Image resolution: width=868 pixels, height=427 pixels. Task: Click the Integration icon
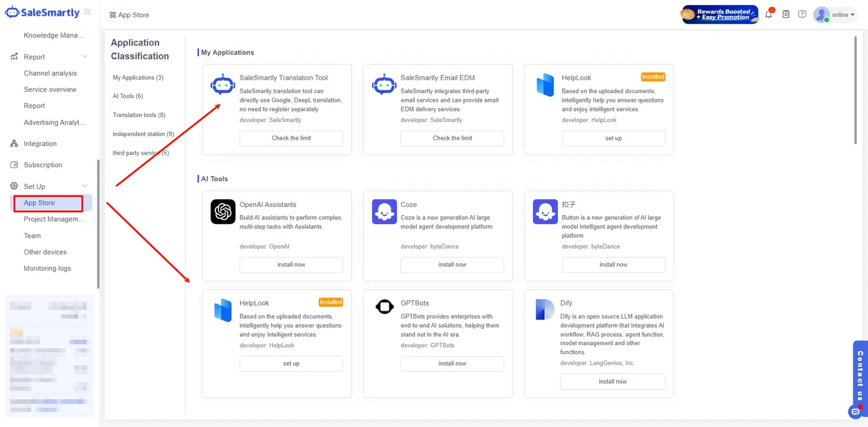point(14,144)
